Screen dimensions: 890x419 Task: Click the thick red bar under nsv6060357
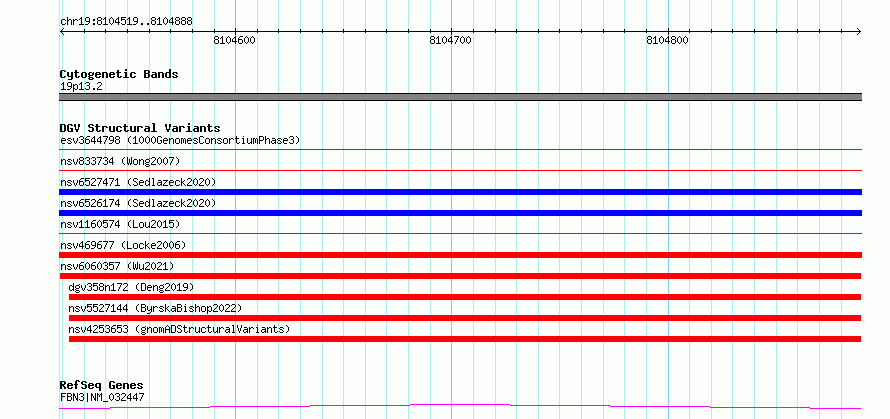460,276
